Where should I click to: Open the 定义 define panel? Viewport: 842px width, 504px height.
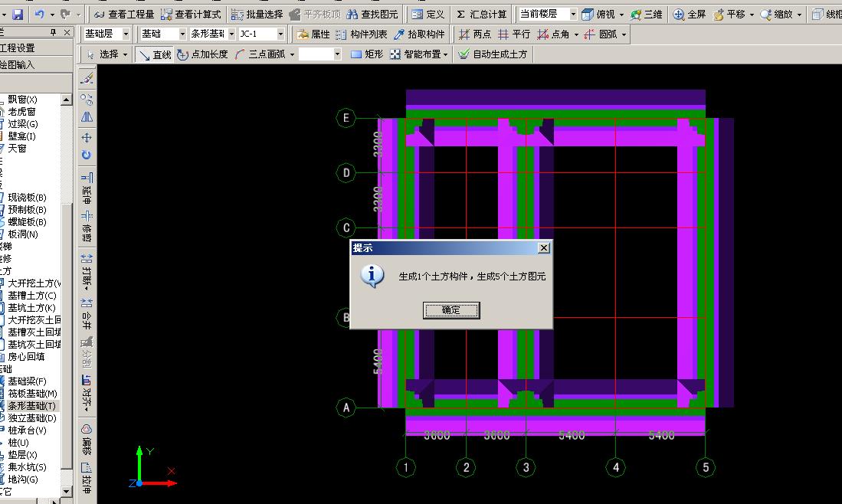[428, 15]
